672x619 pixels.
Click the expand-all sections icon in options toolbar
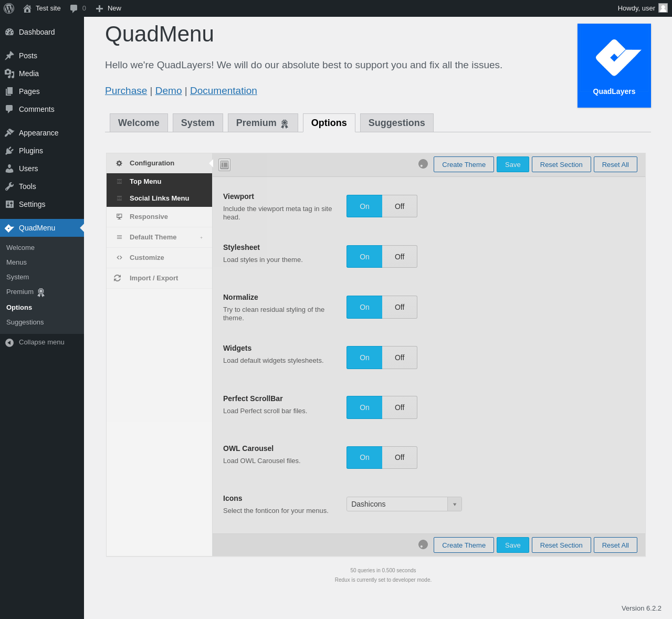click(x=224, y=165)
